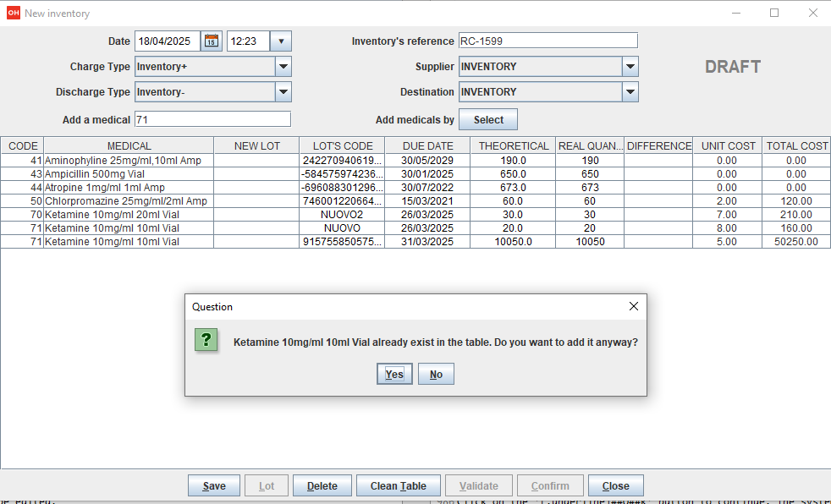
Task: Open the Discharge Type dropdown
Action: coord(283,92)
